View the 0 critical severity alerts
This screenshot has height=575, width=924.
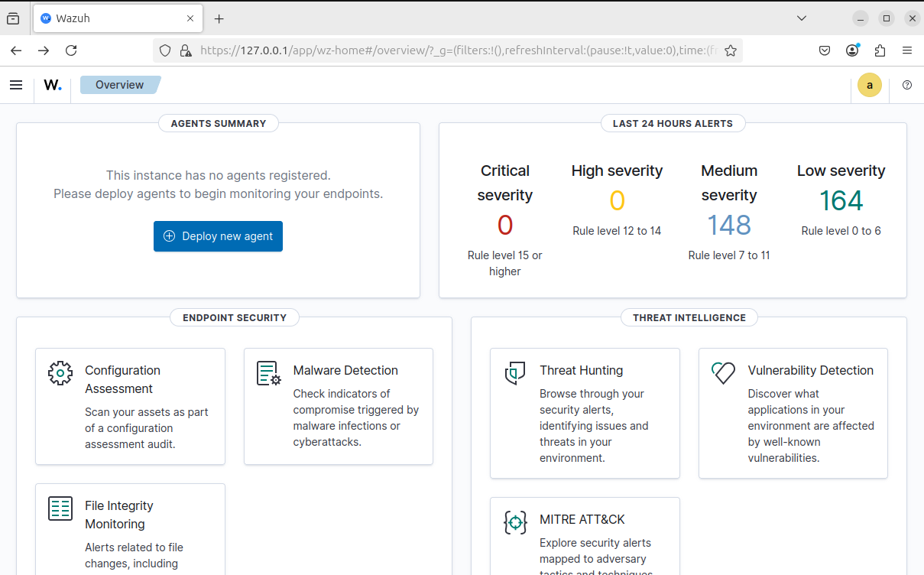pos(505,225)
